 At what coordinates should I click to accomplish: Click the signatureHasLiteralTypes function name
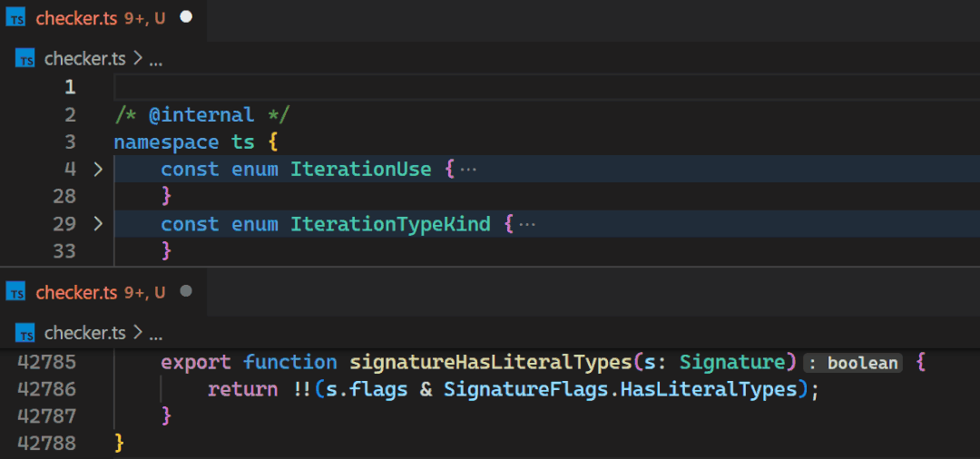point(490,362)
